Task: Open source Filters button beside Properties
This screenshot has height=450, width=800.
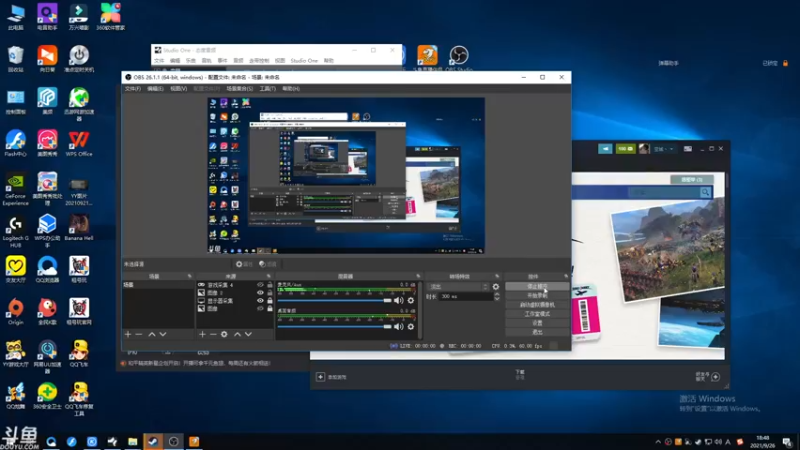Action: [x=268, y=264]
